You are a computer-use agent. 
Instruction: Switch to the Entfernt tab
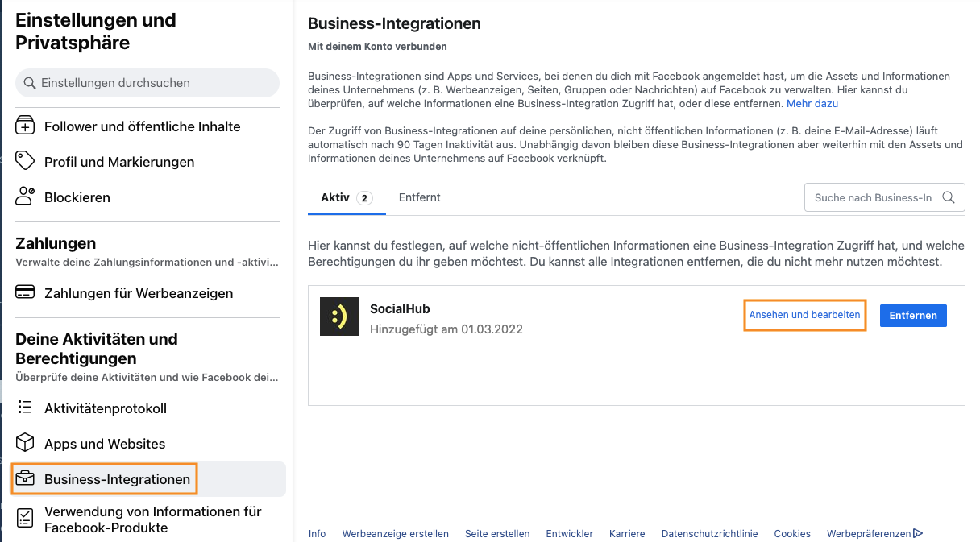(x=419, y=197)
